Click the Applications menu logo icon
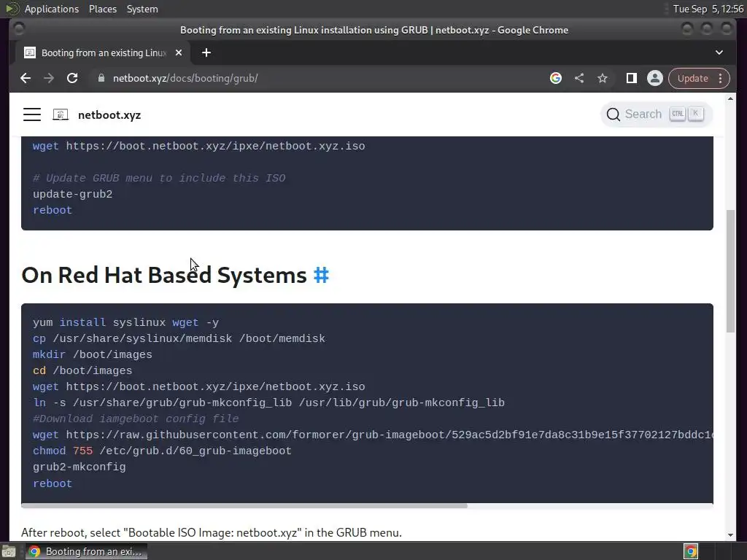This screenshot has height=560, width=747. click(12, 9)
